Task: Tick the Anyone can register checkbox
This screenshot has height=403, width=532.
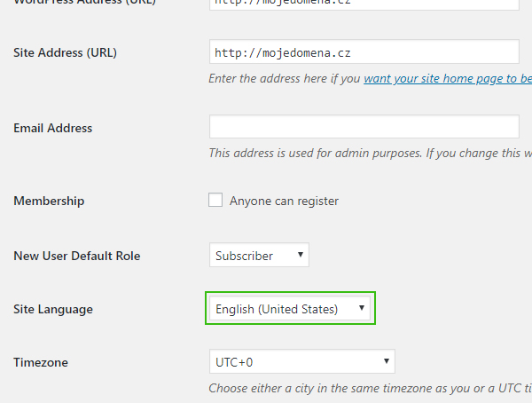Action: [215, 201]
